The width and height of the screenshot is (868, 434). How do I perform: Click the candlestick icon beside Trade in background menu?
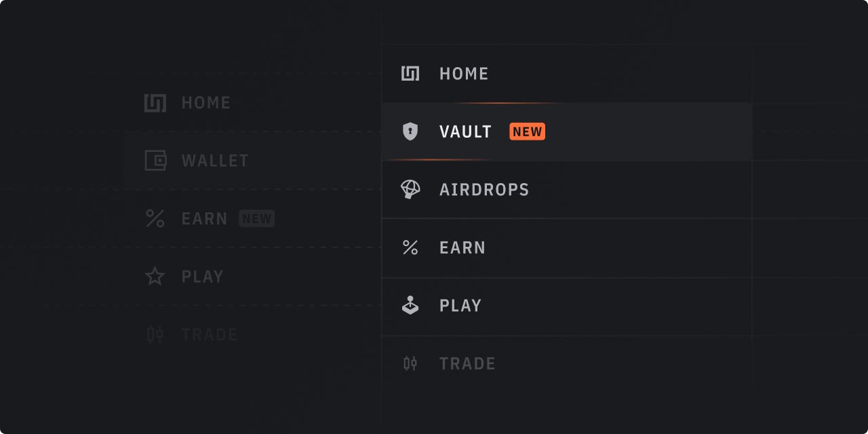click(155, 334)
